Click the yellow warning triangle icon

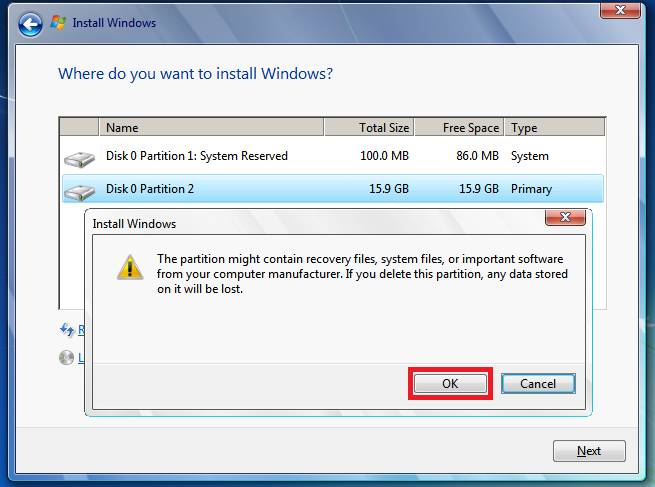click(130, 267)
